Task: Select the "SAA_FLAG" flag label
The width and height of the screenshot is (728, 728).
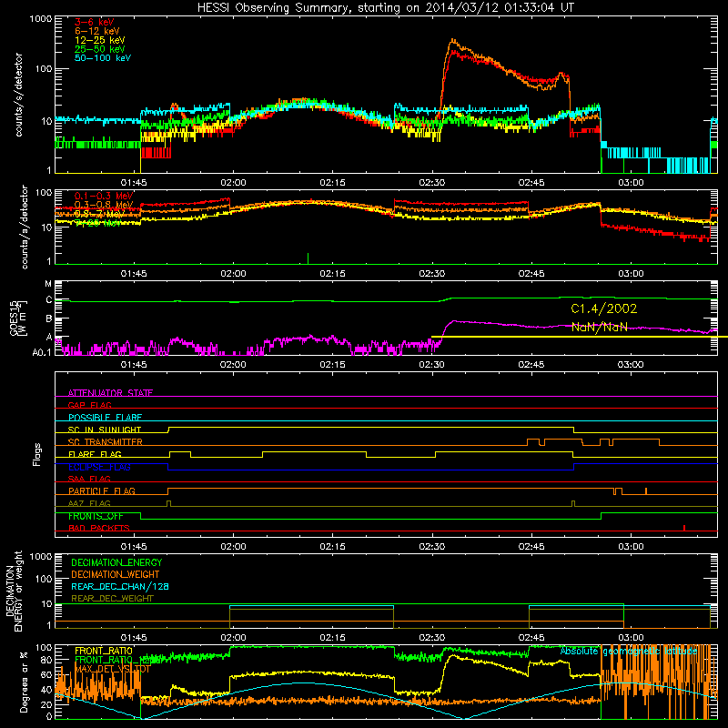Action: tap(89, 479)
